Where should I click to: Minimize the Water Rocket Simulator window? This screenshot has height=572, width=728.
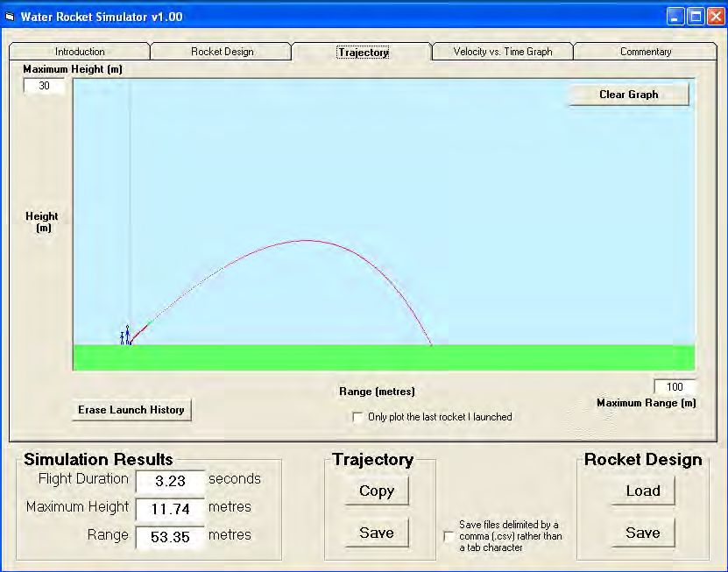point(675,18)
